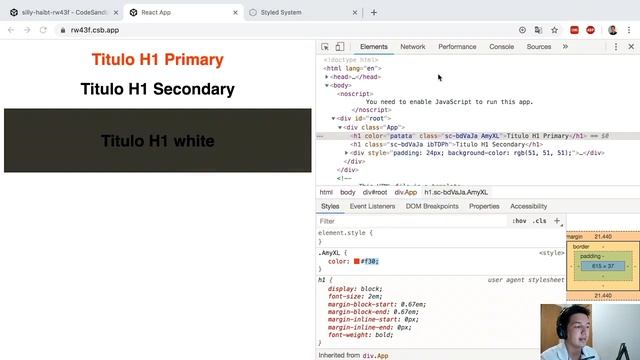Add a new style rule plus icon
640x360 pixels.
557,221
